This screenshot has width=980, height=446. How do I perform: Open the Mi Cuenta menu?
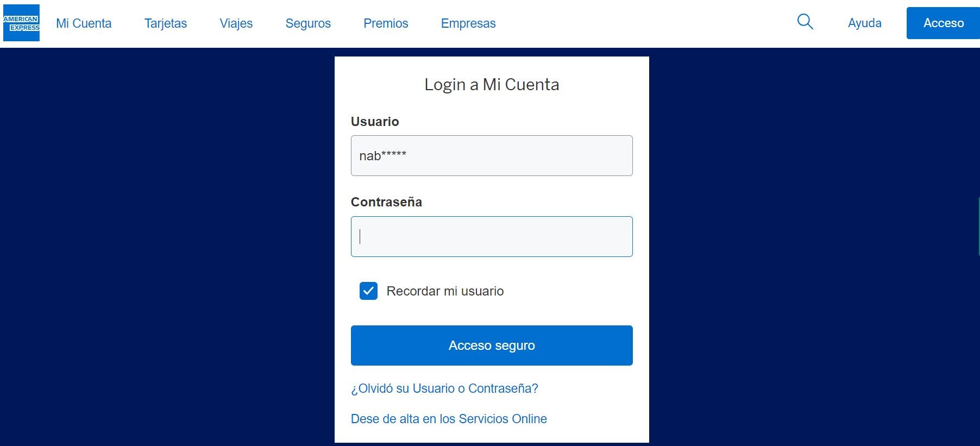84,23
